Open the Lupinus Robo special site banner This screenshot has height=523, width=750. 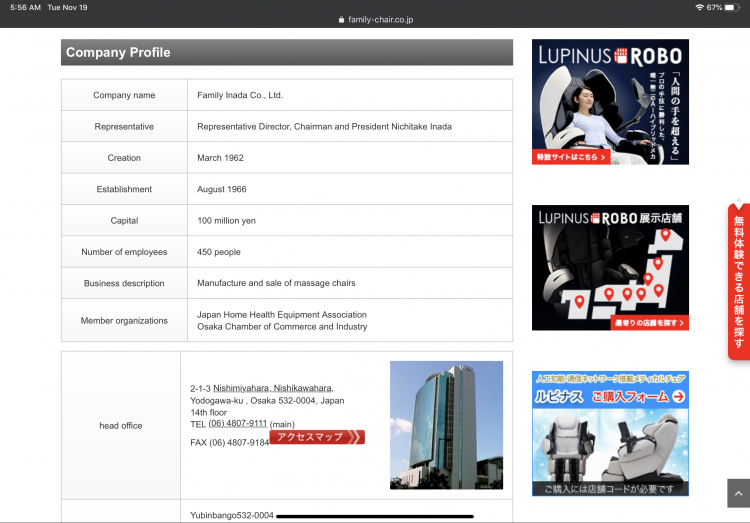[610, 102]
